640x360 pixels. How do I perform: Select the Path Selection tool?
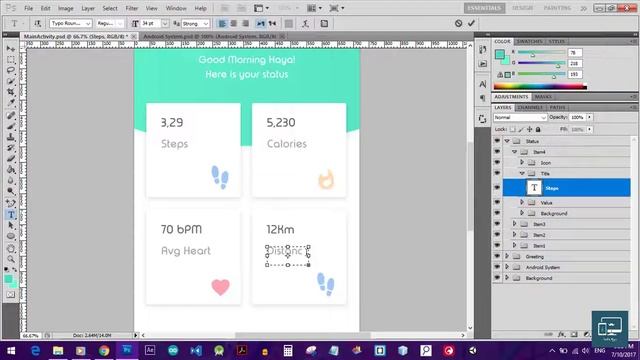[11, 225]
